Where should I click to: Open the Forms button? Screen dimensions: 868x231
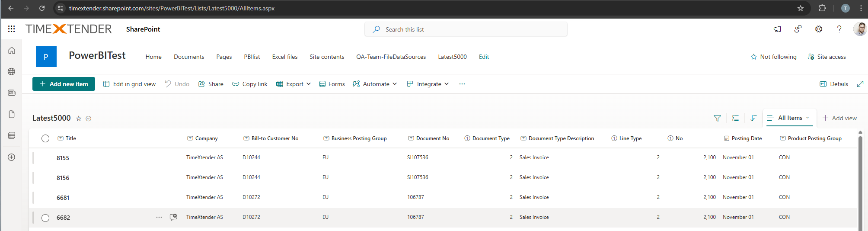point(332,84)
